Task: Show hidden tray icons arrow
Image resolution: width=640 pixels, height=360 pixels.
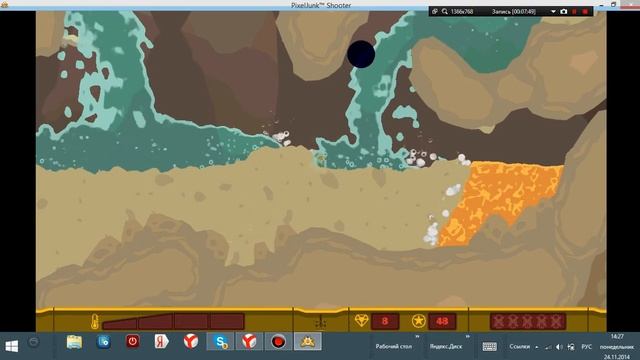Action: coord(537,347)
